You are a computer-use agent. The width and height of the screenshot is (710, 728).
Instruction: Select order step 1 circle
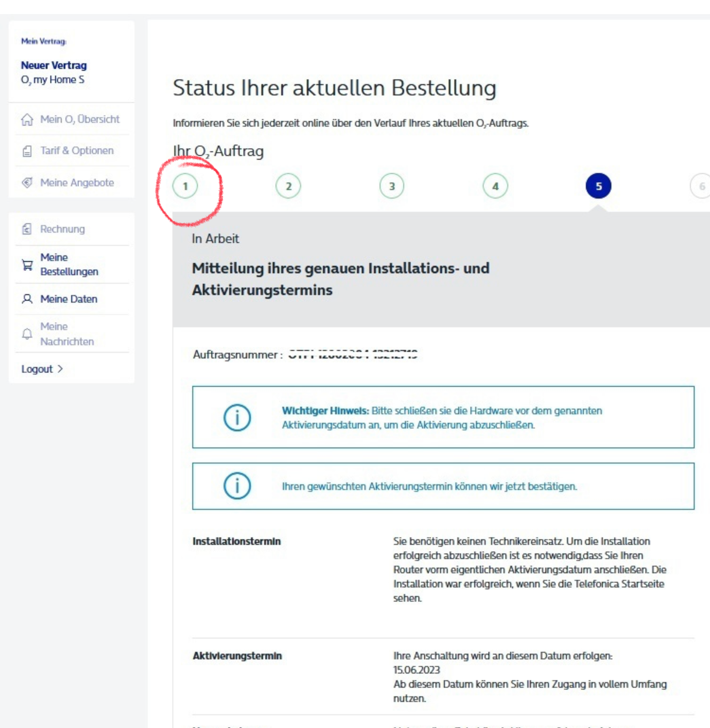185,186
